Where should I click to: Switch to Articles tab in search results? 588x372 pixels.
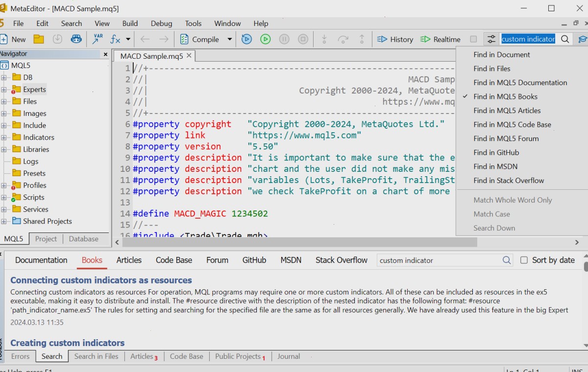[129, 260]
